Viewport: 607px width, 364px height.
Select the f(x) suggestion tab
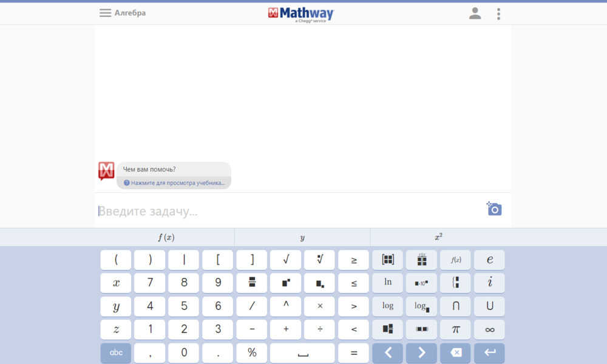coord(166,237)
